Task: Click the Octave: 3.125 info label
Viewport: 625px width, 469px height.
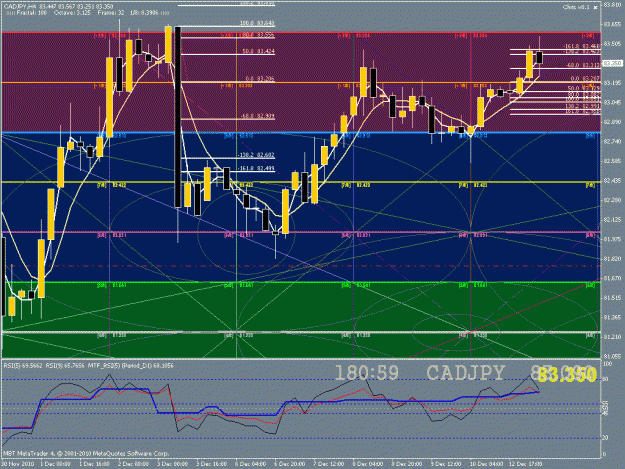Action: click(73, 13)
